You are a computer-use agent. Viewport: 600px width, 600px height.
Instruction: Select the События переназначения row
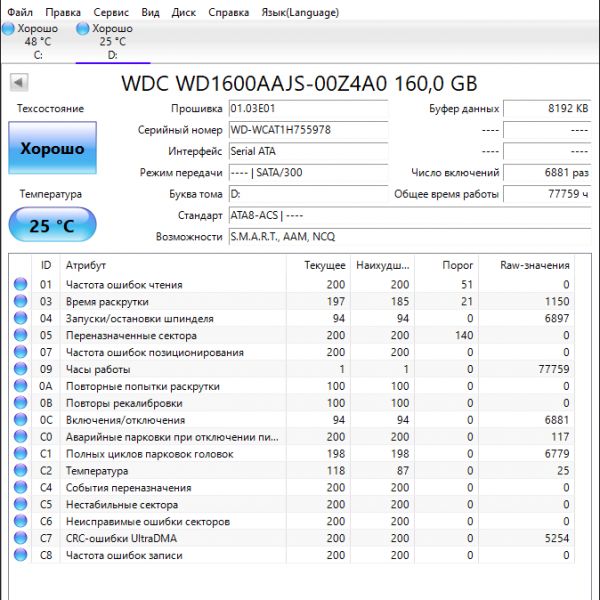pyautogui.click(x=292, y=487)
